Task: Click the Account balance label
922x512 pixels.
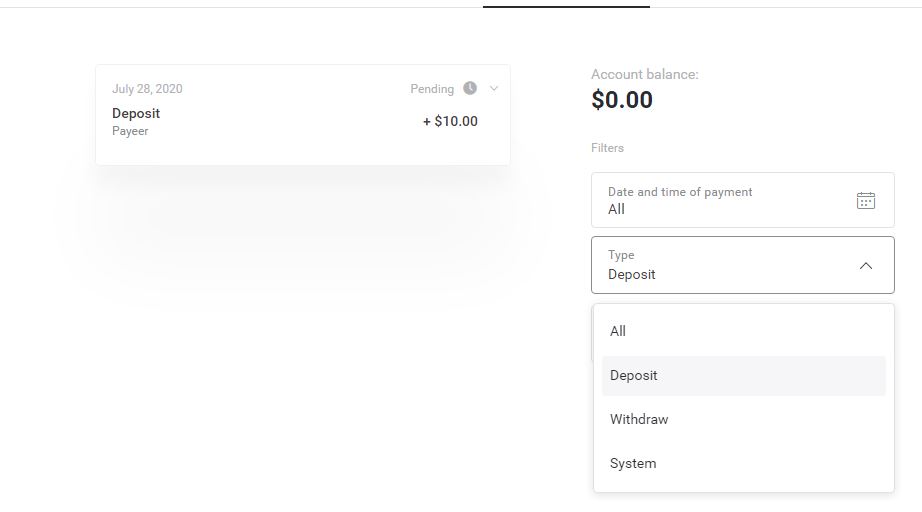Action: pos(645,75)
